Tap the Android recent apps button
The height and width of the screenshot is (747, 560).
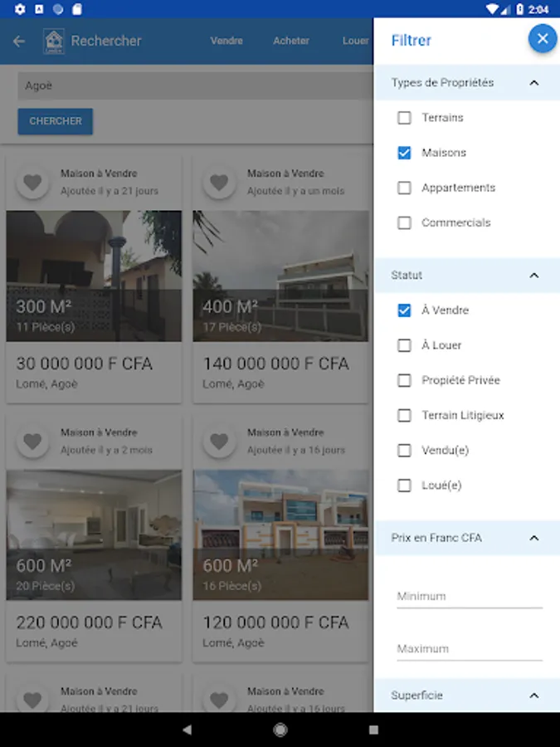(x=374, y=730)
